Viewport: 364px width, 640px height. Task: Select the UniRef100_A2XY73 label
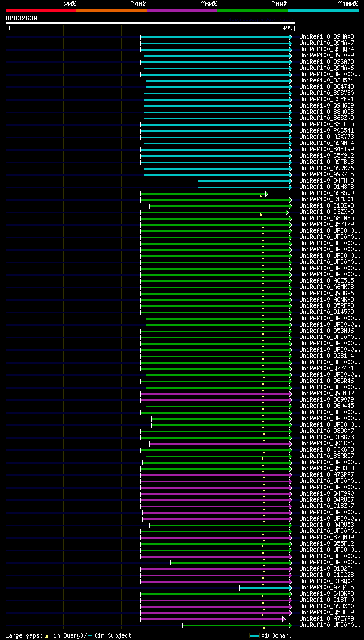coord(326,137)
